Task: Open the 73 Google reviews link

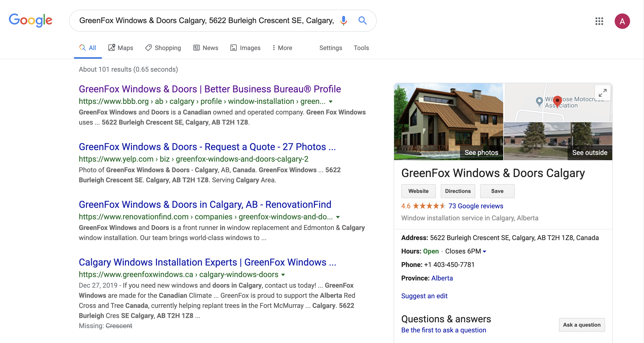Action: tap(476, 206)
